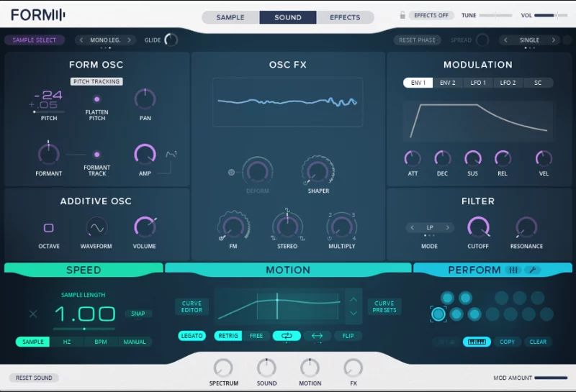The image size is (576, 392).
Task: Toggle Effects Off
Action: tap(431, 15)
